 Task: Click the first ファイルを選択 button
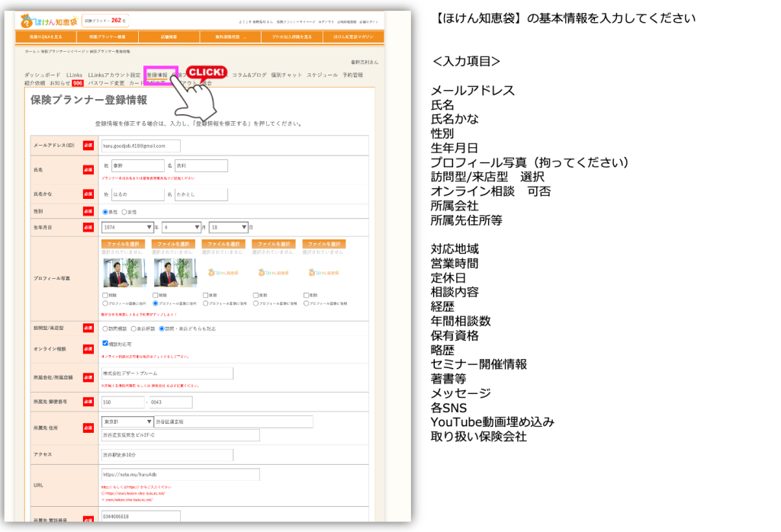click(x=123, y=244)
